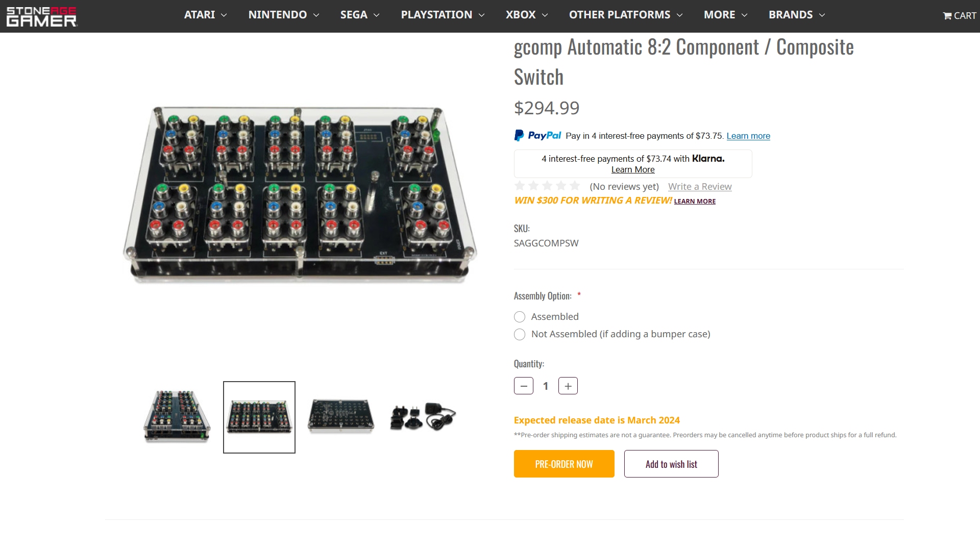Open the Brands menu

pyautogui.click(x=796, y=15)
